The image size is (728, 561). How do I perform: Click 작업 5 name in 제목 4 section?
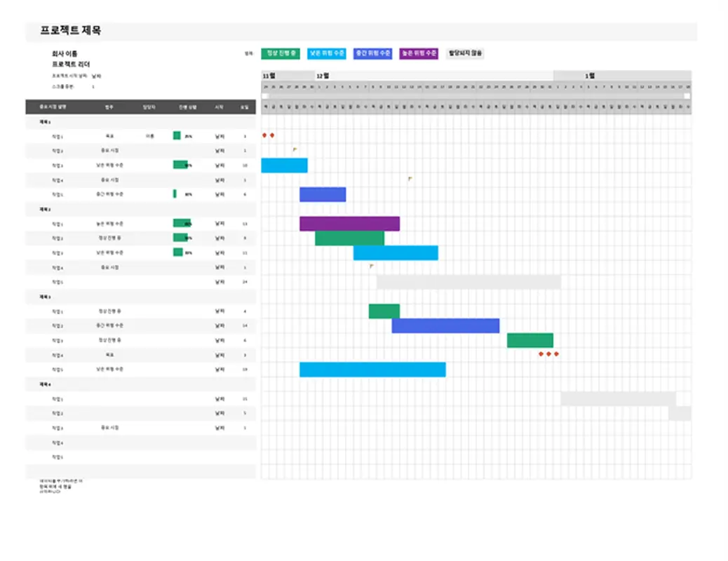pos(57,457)
